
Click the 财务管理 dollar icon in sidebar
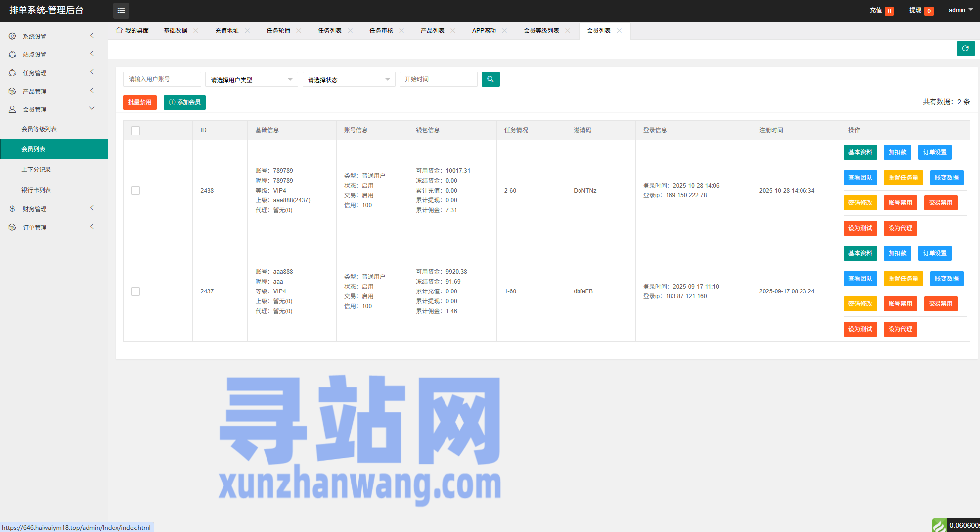(12, 209)
